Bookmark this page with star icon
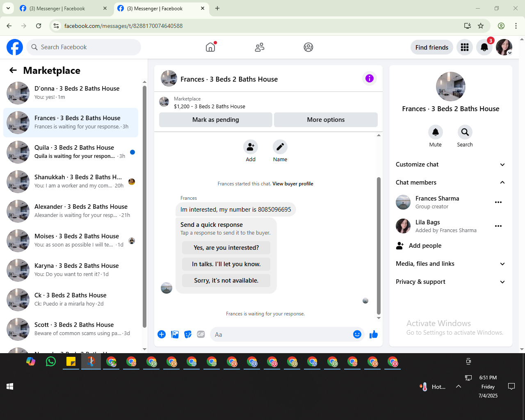Image resolution: width=525 pixels, height=420 pixels. 481,26
